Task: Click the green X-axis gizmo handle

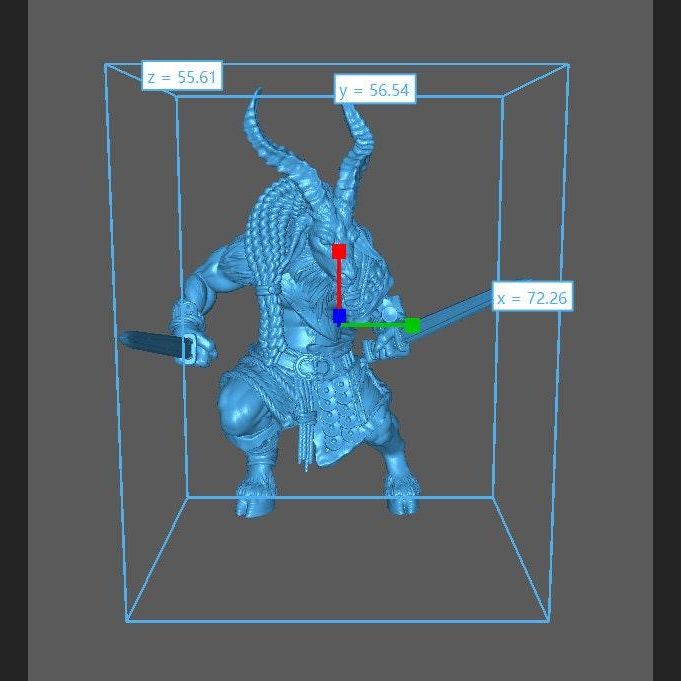Action: [x=412, y=324]
